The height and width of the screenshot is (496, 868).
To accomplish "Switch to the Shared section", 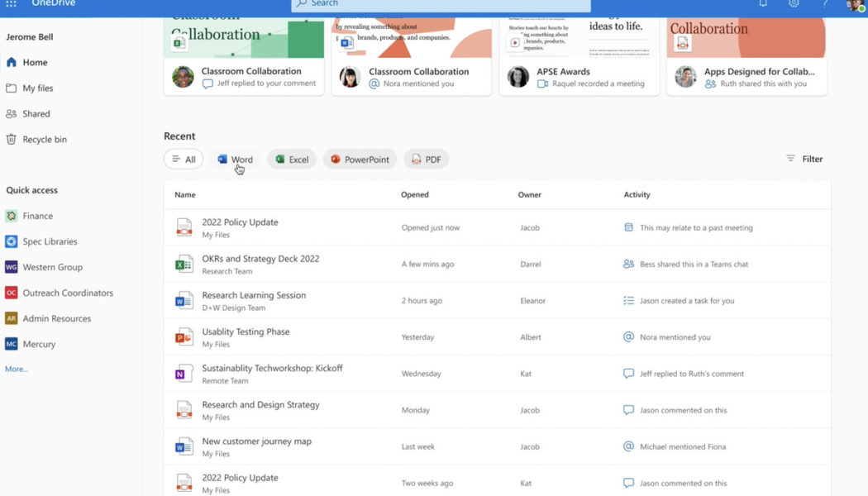I will (35, 113).
